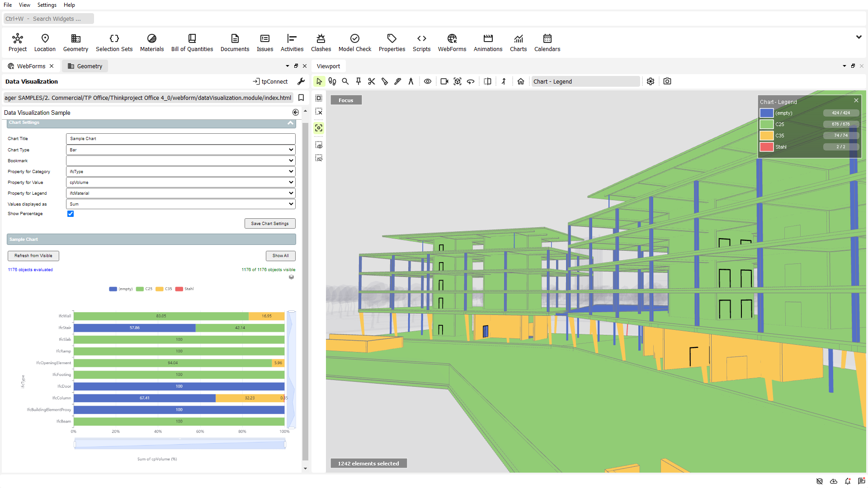This screenshot has height=488, width=868.
Task: Open the Chart Type dropdown
Action: [x=181, y=150]
